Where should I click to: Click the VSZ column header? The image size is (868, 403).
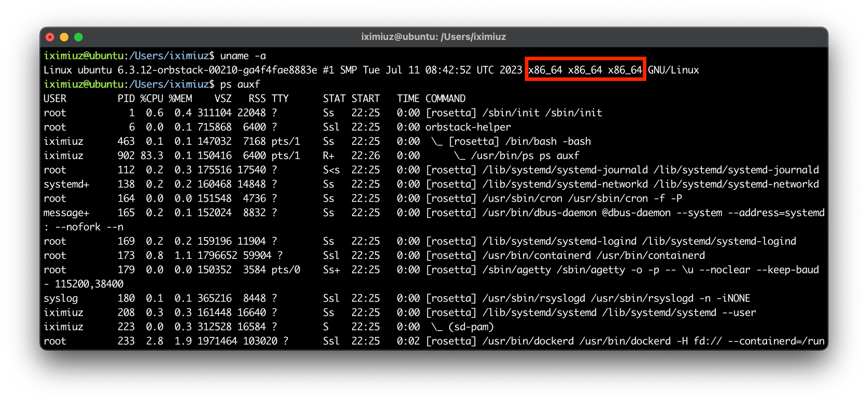(x=223, y=98)
